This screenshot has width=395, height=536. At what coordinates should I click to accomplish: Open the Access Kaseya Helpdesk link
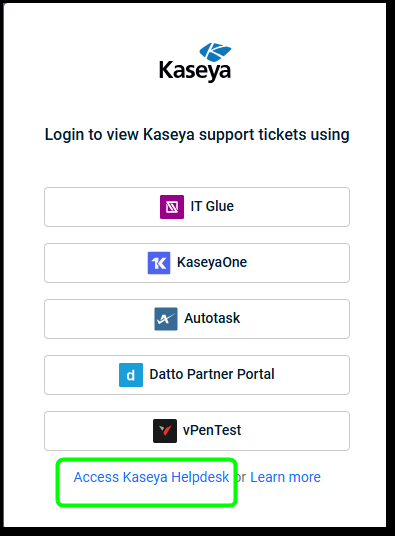[x=151, y=477]
